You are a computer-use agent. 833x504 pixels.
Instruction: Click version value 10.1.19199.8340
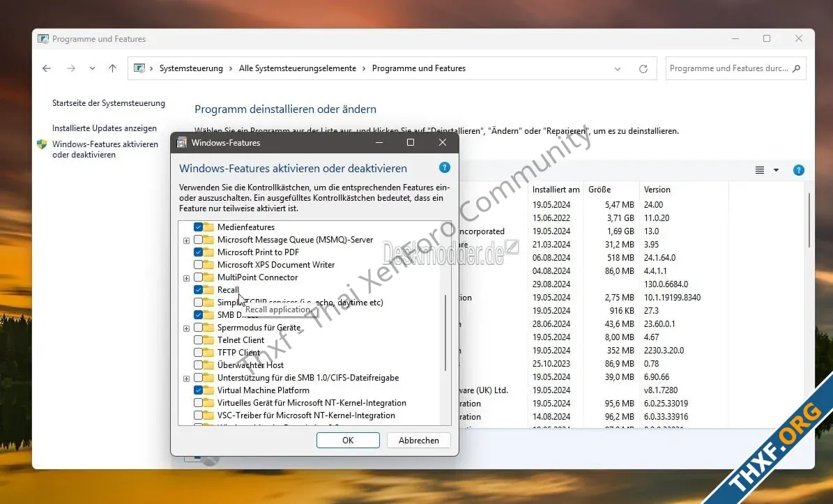click(672, 298)
